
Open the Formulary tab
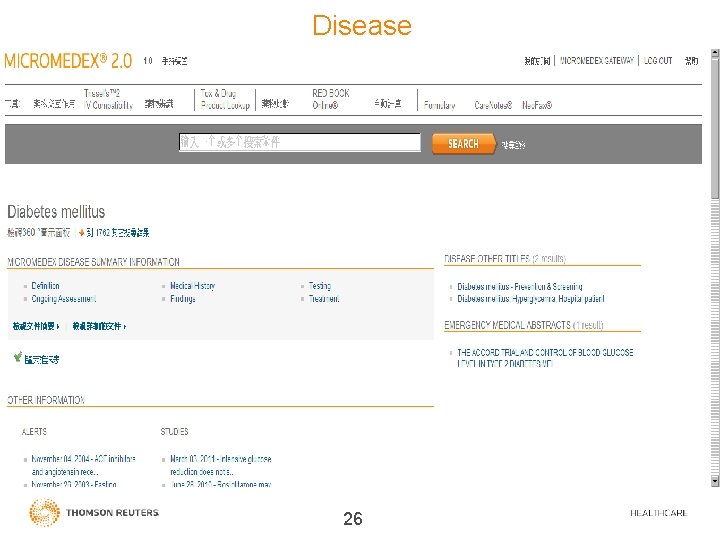[x=439, y=105]
